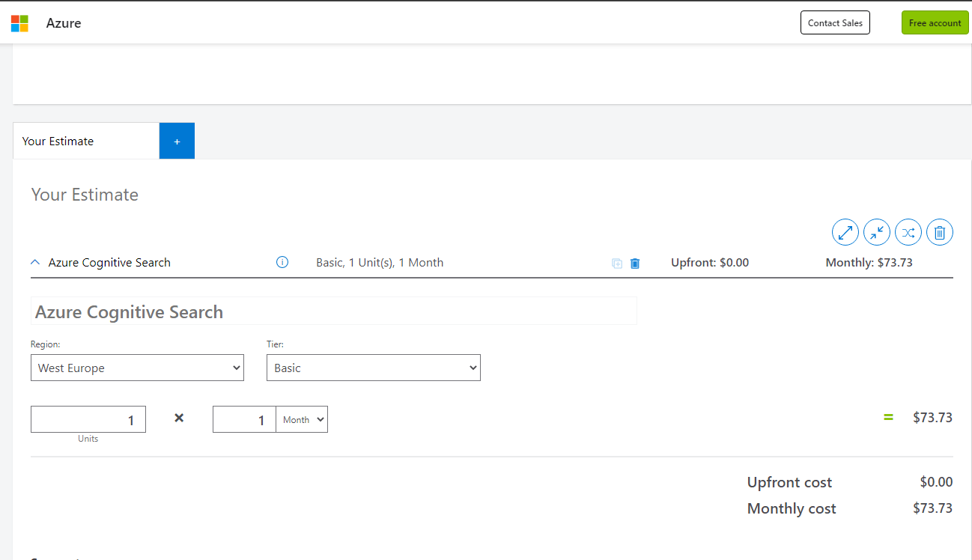
Task: Click the Microsoft logo
Action: click(19, 22)
